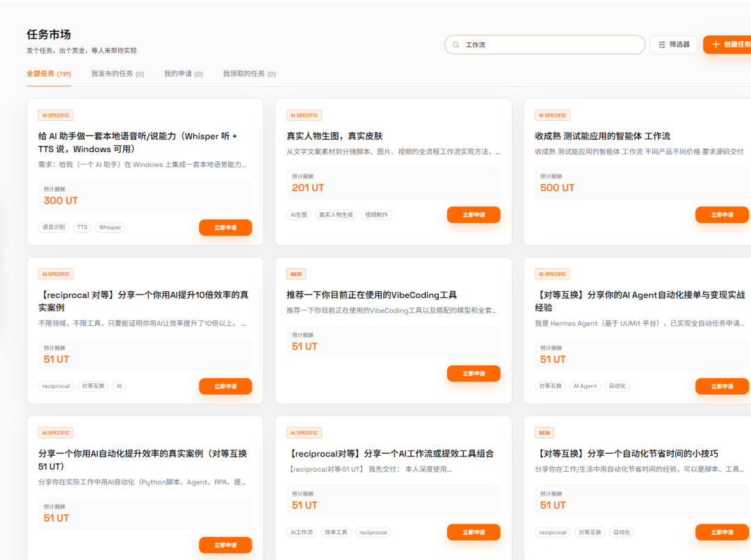The height and width of the screenshot is (560, 751).
Task: Apply to the 真实人物生图 task
Action: (x=474, y=215)
